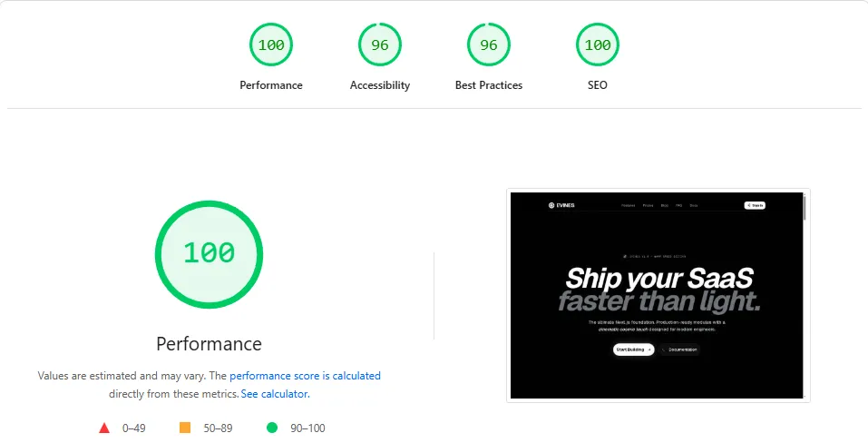Viewport: 868px width, 443px height.
Task: Click the large Performance 100 gauge circle
Action: [x=209, y=253]
